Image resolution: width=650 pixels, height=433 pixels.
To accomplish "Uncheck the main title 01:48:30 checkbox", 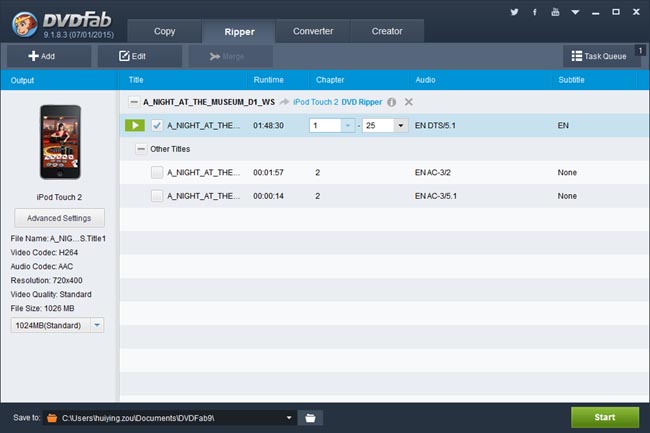I will click(x=157, y=126).
